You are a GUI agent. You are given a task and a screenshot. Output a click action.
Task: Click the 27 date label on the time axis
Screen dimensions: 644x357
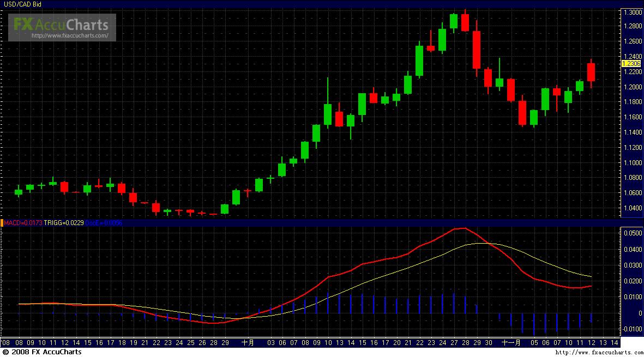point(454,343)
